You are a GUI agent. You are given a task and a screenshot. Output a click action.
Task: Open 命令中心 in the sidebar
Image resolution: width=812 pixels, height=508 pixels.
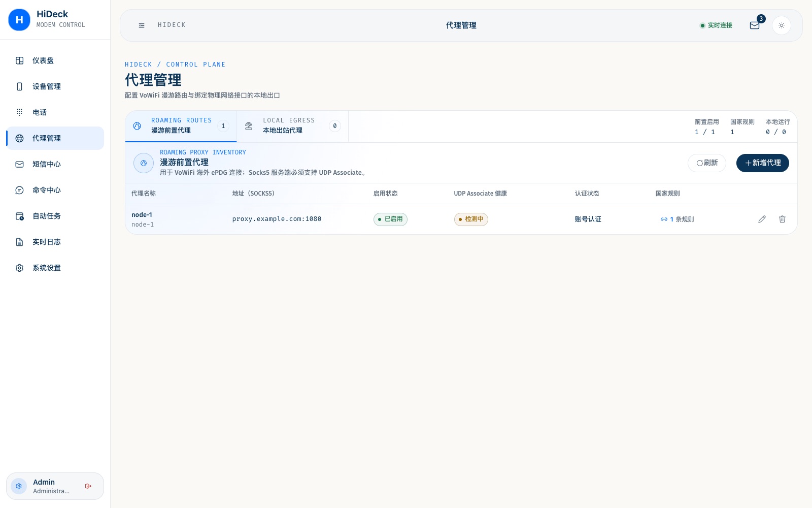coord(55,190)
